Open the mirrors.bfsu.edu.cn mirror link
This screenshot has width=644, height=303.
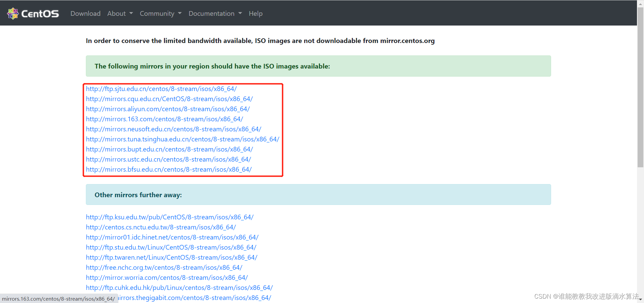(x=169, y=169)
